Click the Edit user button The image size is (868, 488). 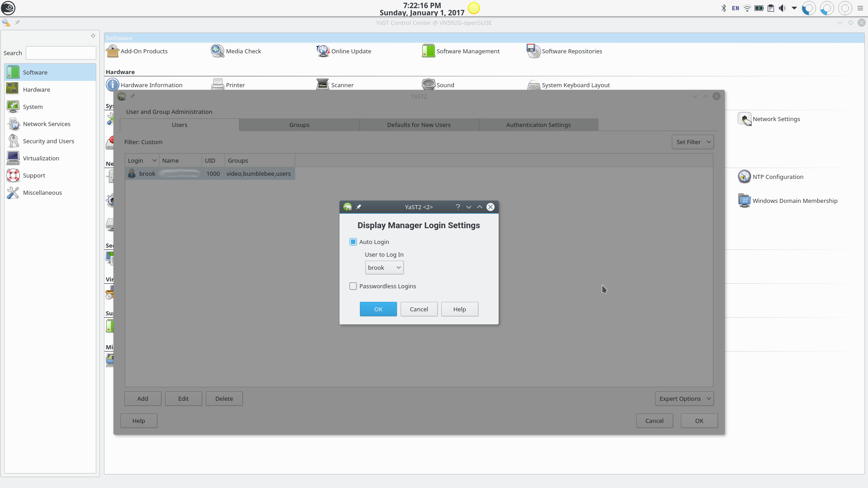(184, 399)
